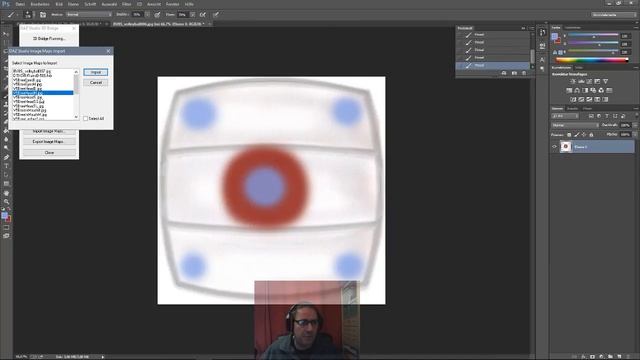Open the layer fill slider arrow
Screen dimensions: 640x360
pyautogui.click(x=635, y=134)
